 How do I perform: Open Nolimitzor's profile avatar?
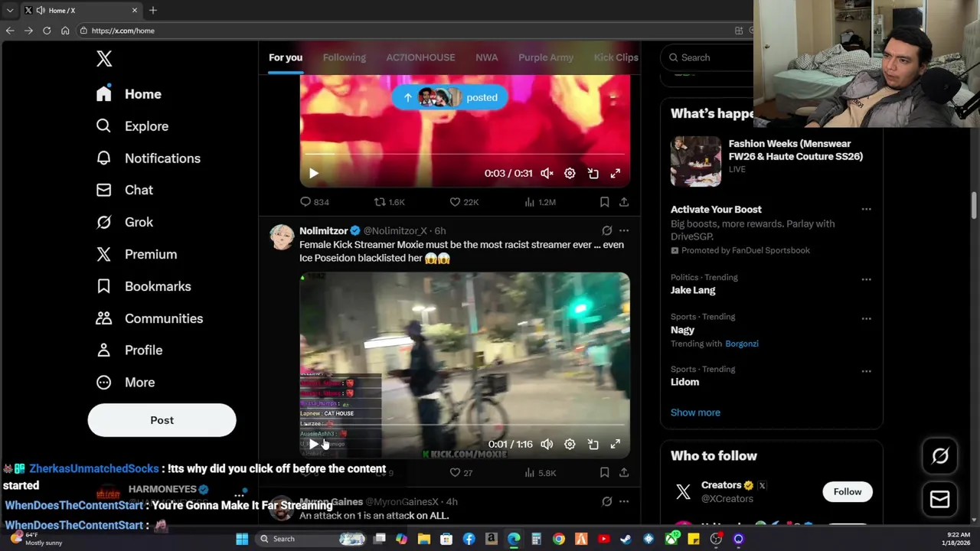click(x=282, y=237)
